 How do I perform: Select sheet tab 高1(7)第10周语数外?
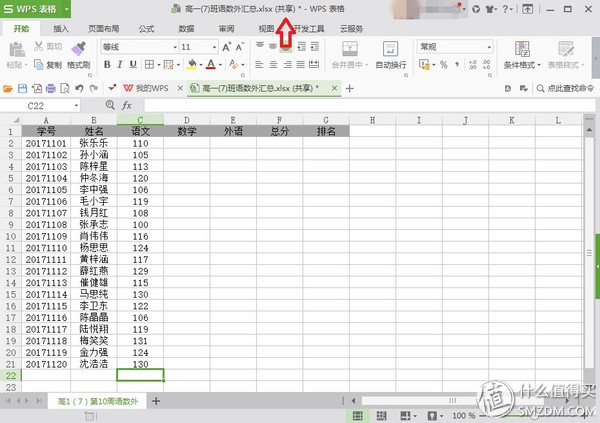[x=97, y=402]
